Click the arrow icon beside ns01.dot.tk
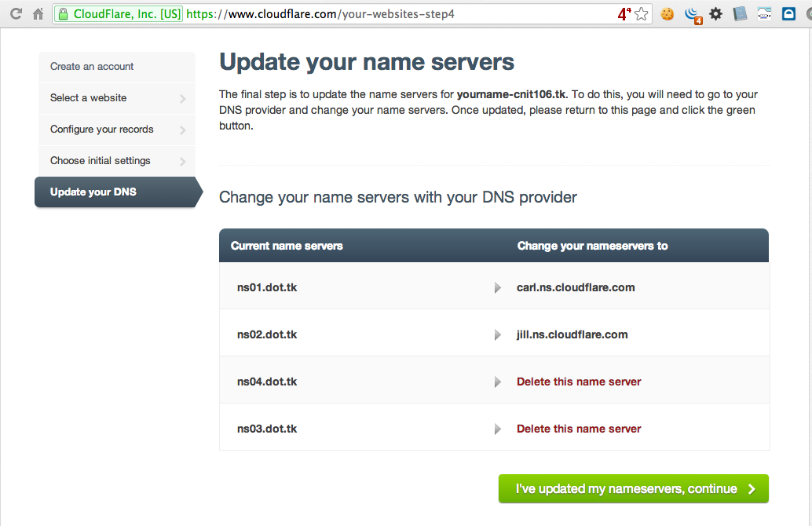 tap(498, 288)
